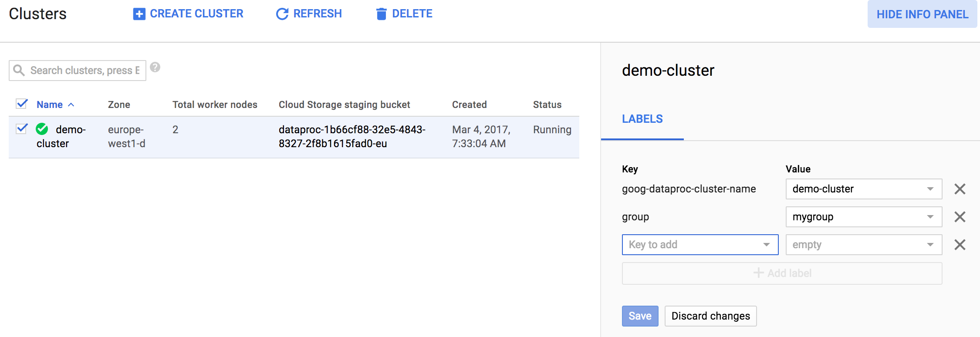Uncheck the demo-cluster row checkbox
Screen dimensions: 980x337
click(22, 129)
